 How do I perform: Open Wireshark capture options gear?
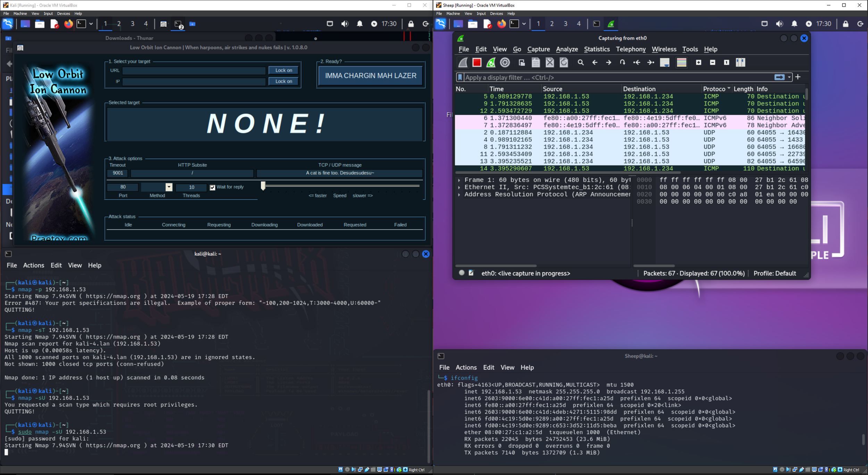point(505,62)
